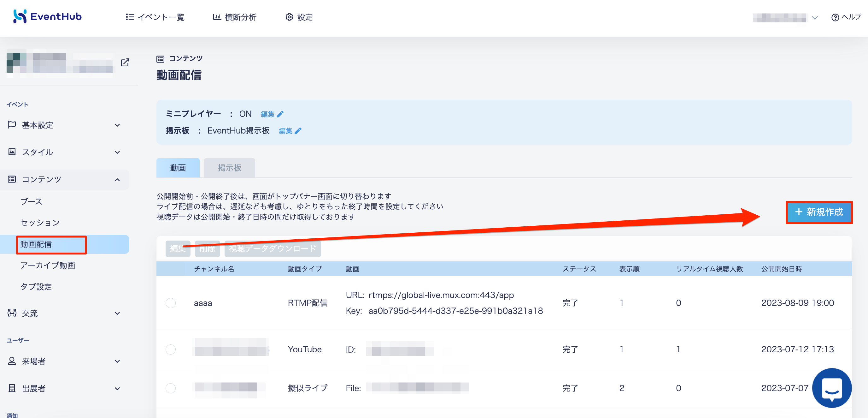This screenshot has width=868, height=418.
Task: Open the 横断分析 menu
Action: click(x=235, y=17)
